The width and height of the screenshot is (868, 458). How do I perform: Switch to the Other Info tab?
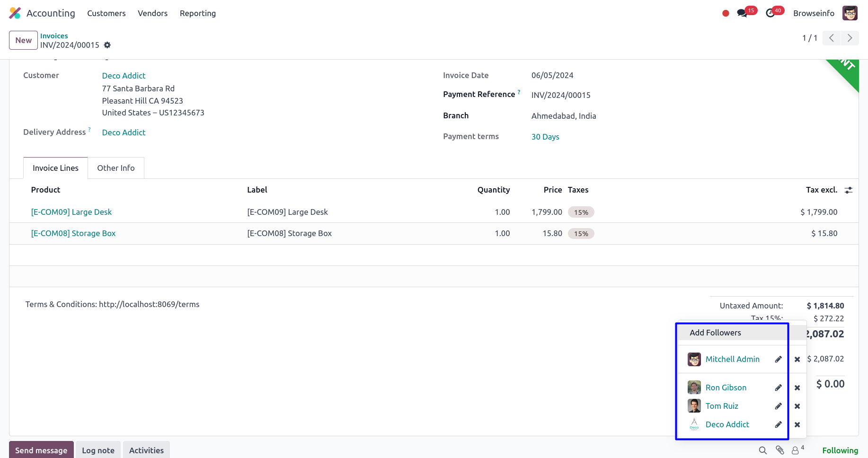tap(116, 168)
